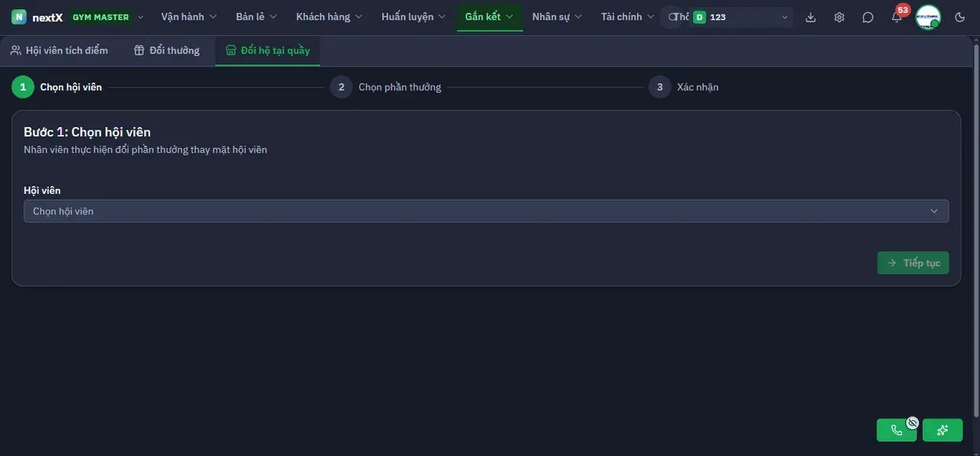The height and width of the screenshot is (456, 980).
Task: Expand the 'Khách hàng' menu
Action: (330, 17)
